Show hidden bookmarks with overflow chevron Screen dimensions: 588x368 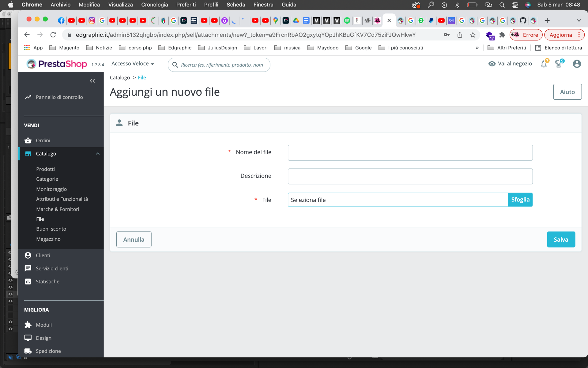[x=477, y=48]
